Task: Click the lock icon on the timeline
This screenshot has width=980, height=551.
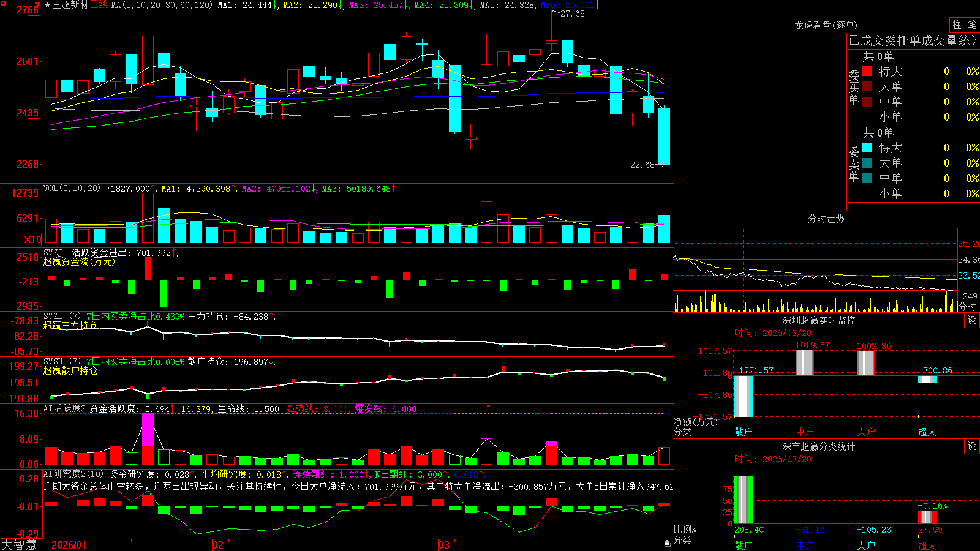Action: click(667, 543)
